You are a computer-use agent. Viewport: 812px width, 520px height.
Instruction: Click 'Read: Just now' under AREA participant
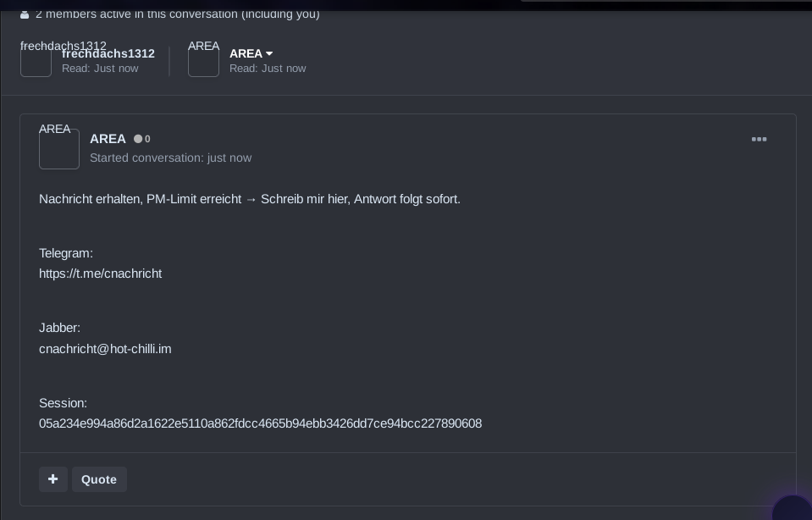pyautogui.click(x=268, y=69)
